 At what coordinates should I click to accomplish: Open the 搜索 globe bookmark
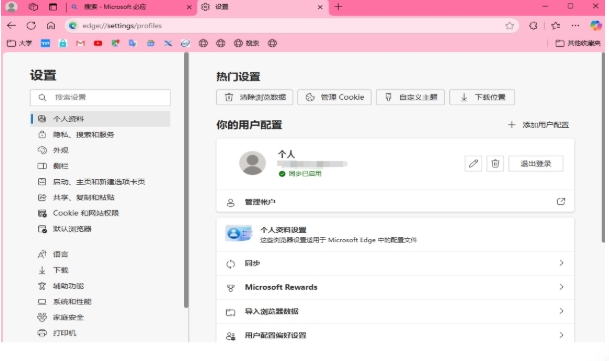[246, 43]
